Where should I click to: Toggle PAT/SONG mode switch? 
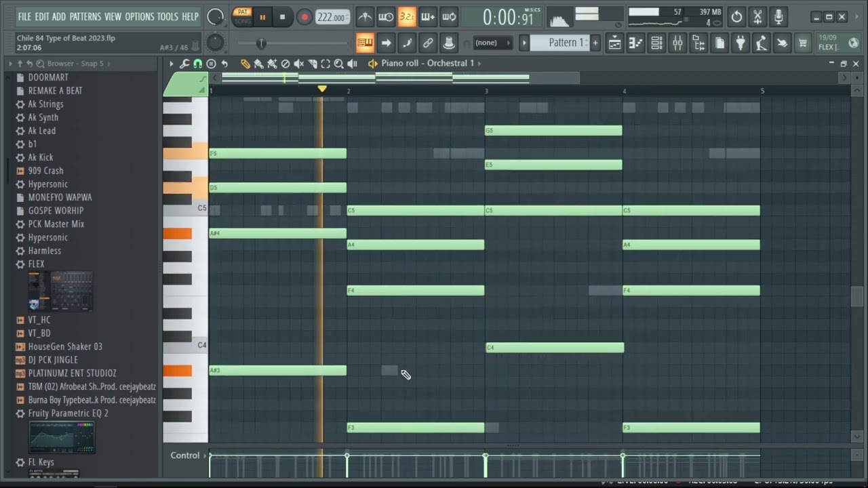(242, 17)
